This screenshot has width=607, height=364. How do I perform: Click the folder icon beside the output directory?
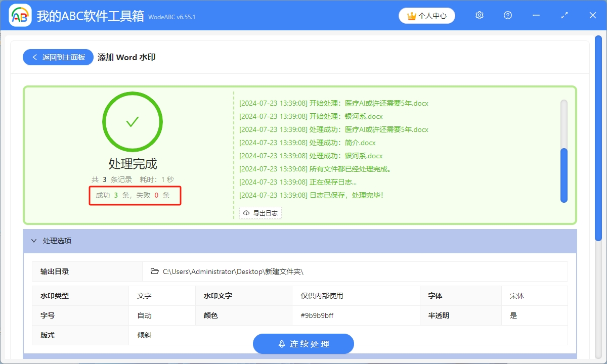(155, 271)
